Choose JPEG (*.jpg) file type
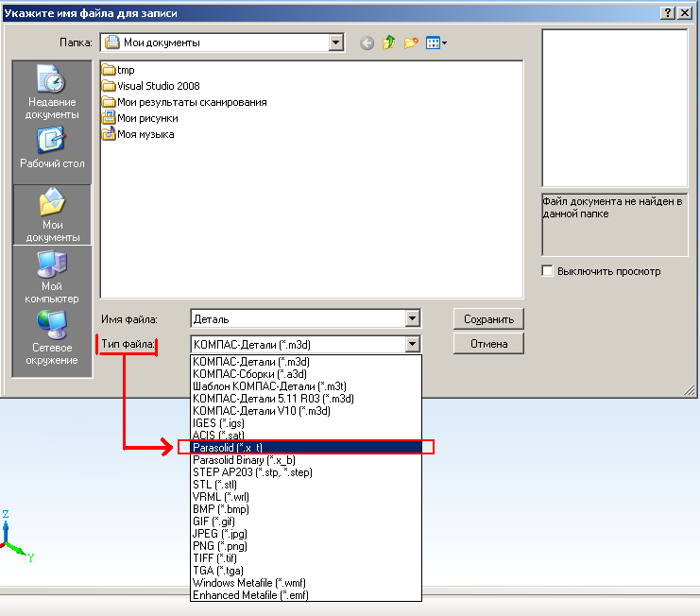 [x=306, y=534]
